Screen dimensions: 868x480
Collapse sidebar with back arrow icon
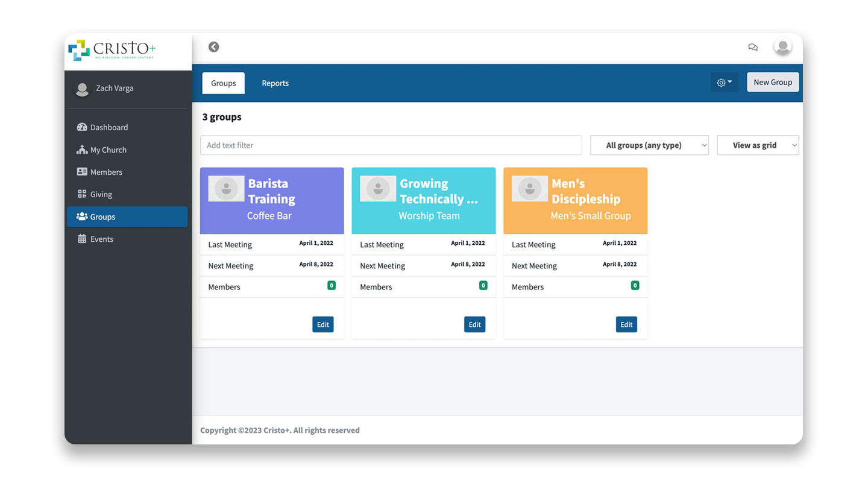pos(213,47)
